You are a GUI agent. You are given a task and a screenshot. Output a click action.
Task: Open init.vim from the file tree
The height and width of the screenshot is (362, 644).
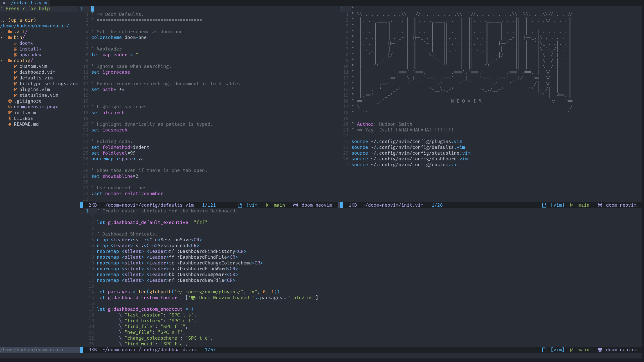(x=25, y=113)
